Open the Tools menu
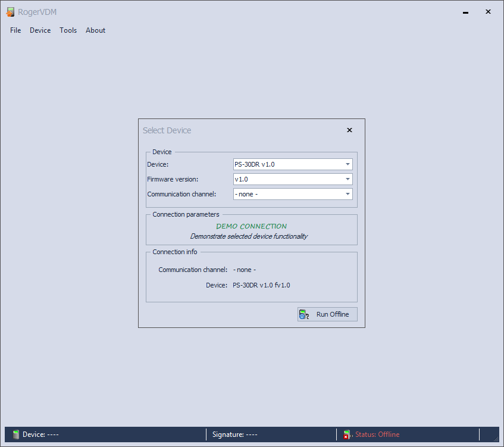 68,30
